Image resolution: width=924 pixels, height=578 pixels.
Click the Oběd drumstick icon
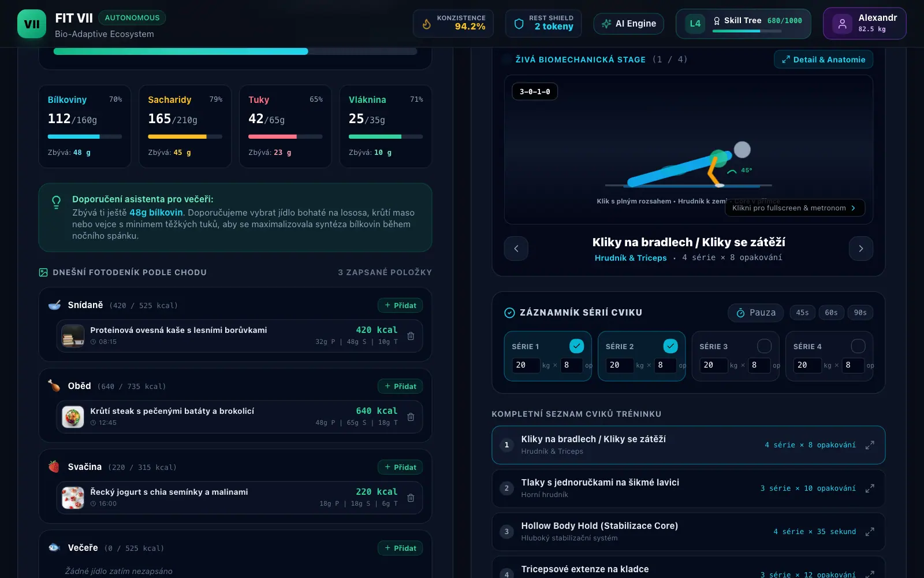(x=54, y=386)
